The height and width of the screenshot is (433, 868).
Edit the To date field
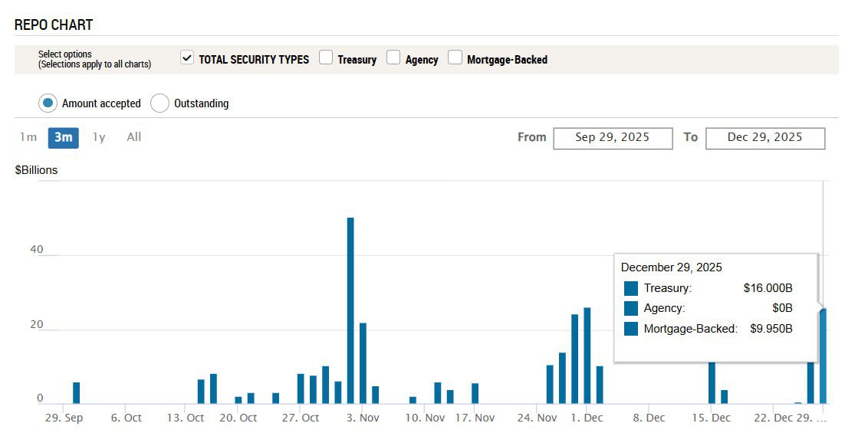point(765,138)
